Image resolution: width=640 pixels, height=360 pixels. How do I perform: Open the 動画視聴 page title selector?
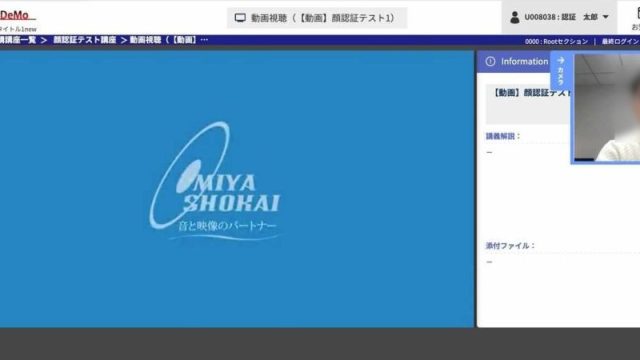[x=317, y=18]
